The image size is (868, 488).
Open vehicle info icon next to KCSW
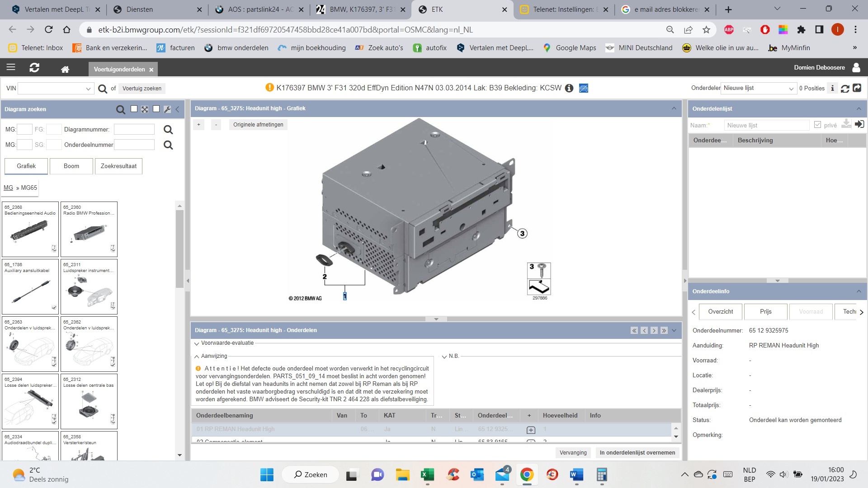point(569,88)
